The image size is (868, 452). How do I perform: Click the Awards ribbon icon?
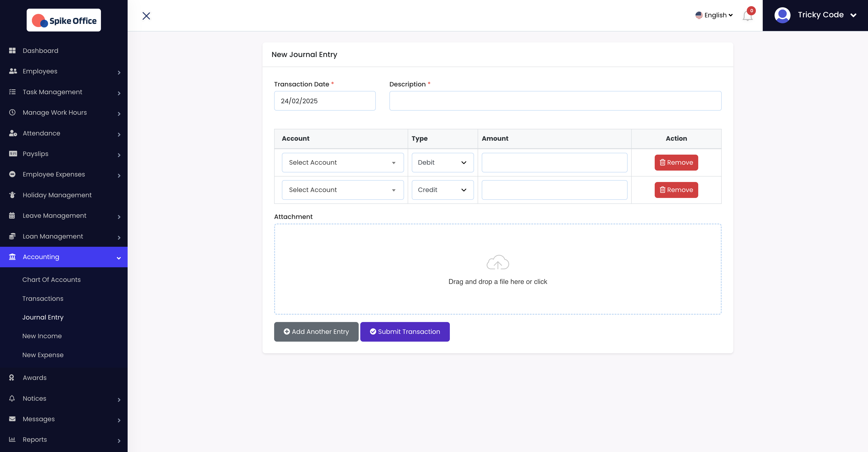pyautogui.click(x=12, y=377)
